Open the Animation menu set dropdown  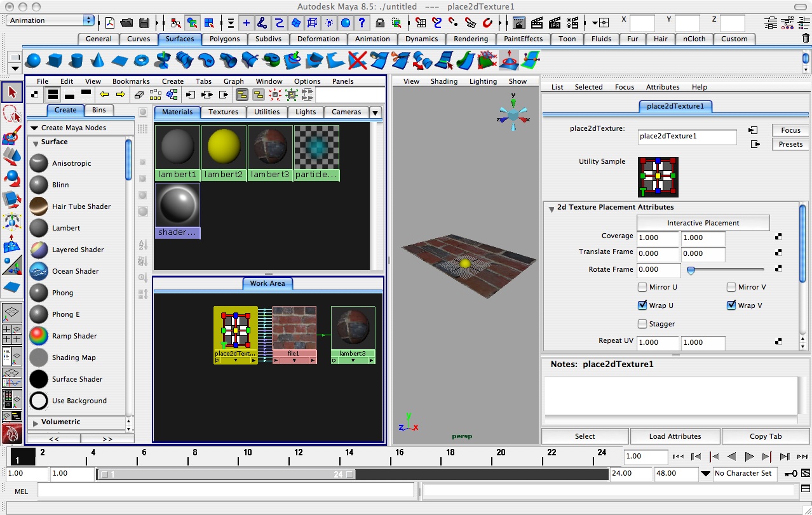tap(51, 20)
